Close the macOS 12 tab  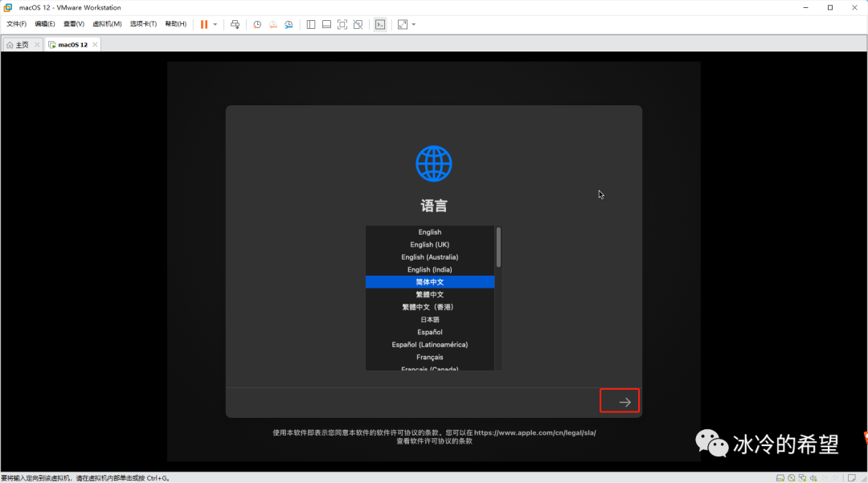point(95,45)
